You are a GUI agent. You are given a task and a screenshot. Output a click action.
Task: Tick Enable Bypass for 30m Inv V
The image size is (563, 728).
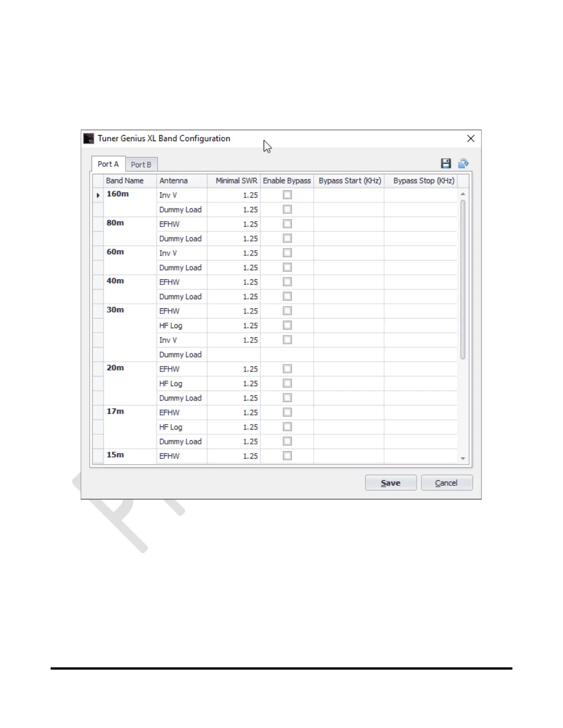pos(287,340)
